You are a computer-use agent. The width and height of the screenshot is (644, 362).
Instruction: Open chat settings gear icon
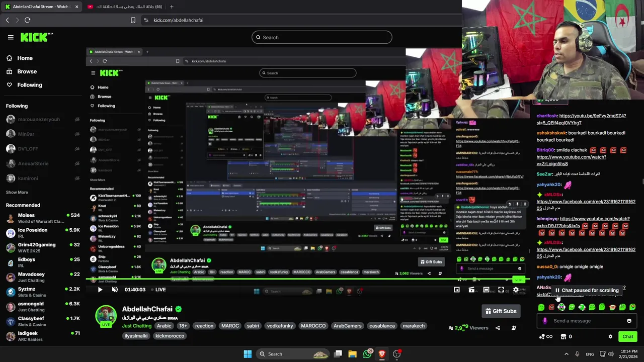tap(610, 336)
